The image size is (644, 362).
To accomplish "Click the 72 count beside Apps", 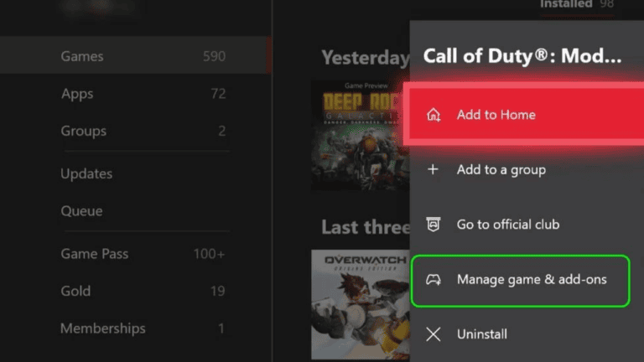I will click(218, 94).
